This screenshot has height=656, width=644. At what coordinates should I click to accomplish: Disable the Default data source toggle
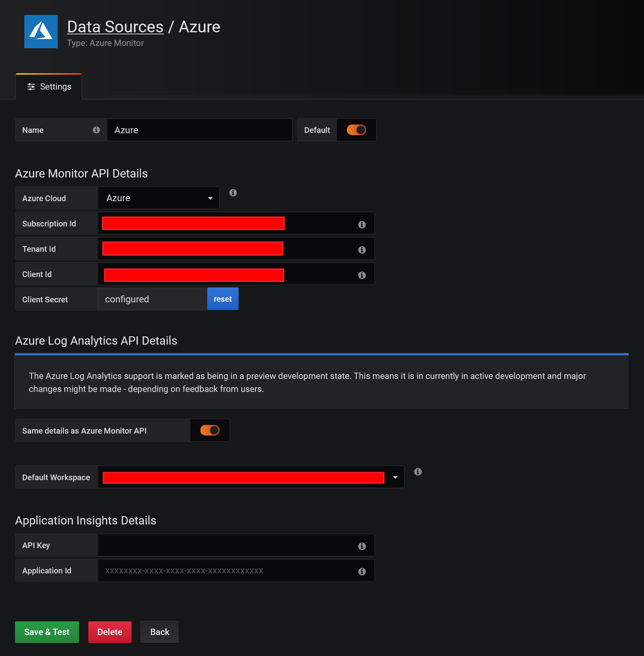356,130
